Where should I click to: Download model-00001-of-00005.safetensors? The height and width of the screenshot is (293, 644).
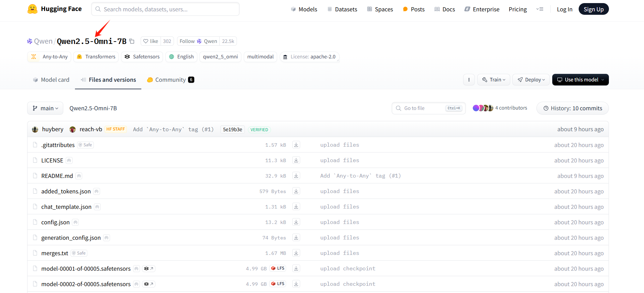point(296,268)
